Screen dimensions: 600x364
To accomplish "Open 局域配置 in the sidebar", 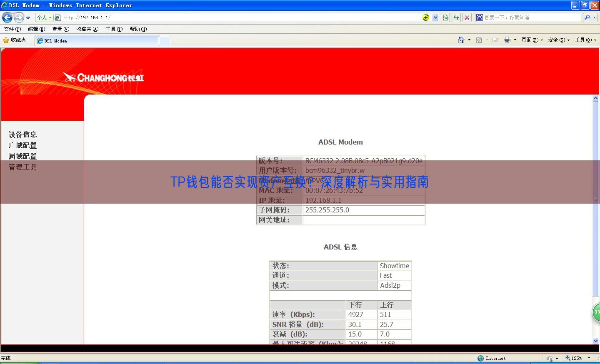I will 22,156.
